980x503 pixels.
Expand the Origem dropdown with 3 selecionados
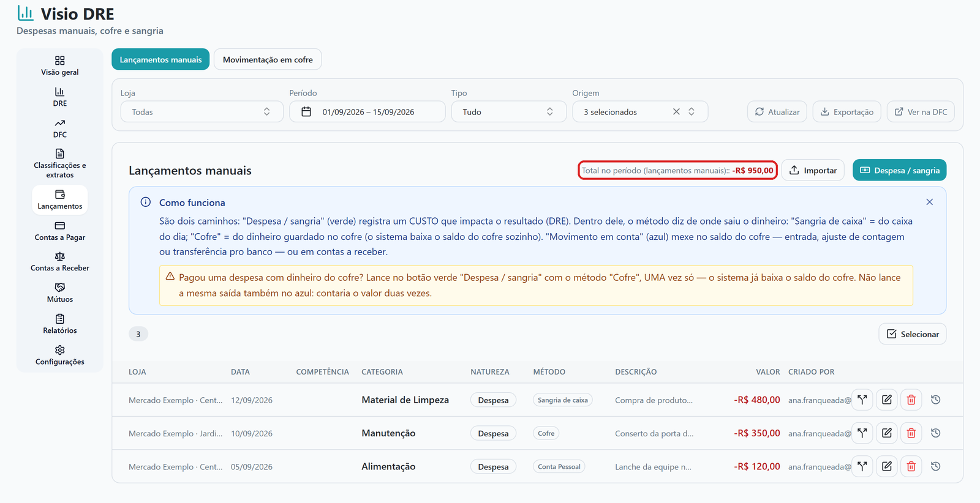640,112
